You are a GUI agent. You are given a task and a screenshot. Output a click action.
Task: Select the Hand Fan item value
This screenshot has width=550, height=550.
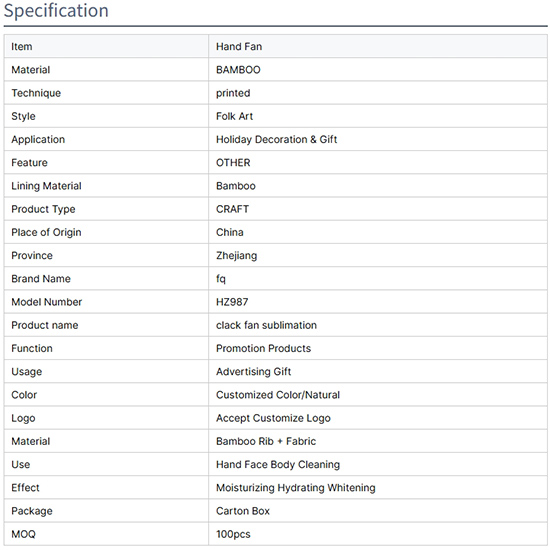click(239, 47)
